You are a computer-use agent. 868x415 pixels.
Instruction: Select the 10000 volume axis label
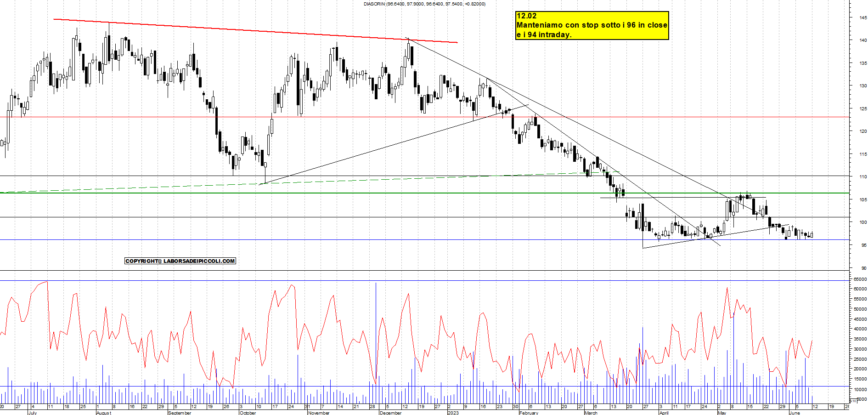(x=860, y=389)
